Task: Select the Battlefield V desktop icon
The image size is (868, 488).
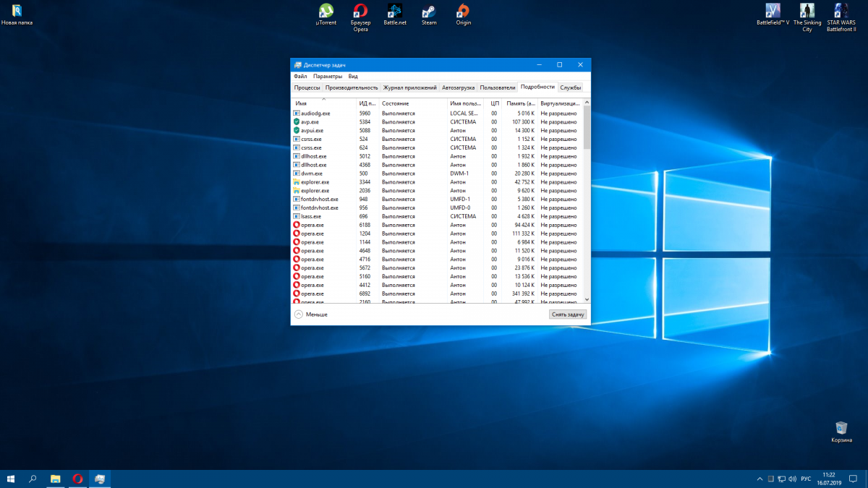Action: tap(773, 12)
